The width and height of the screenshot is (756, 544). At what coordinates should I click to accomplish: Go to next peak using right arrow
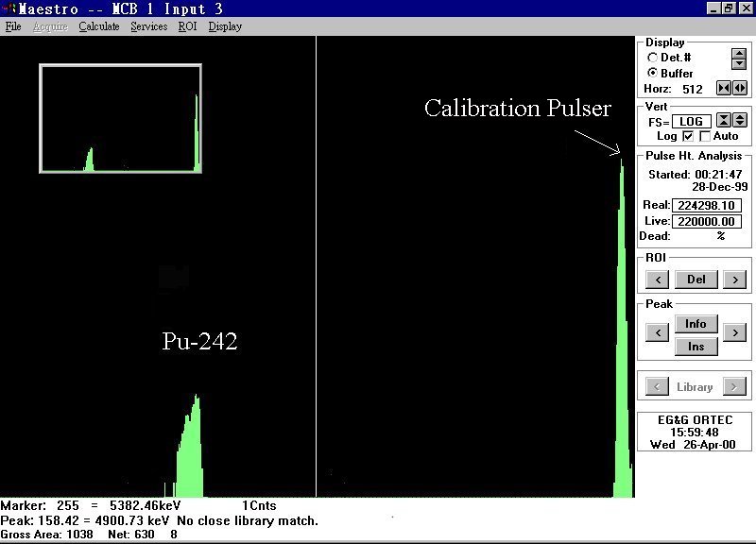coord(733,332)
